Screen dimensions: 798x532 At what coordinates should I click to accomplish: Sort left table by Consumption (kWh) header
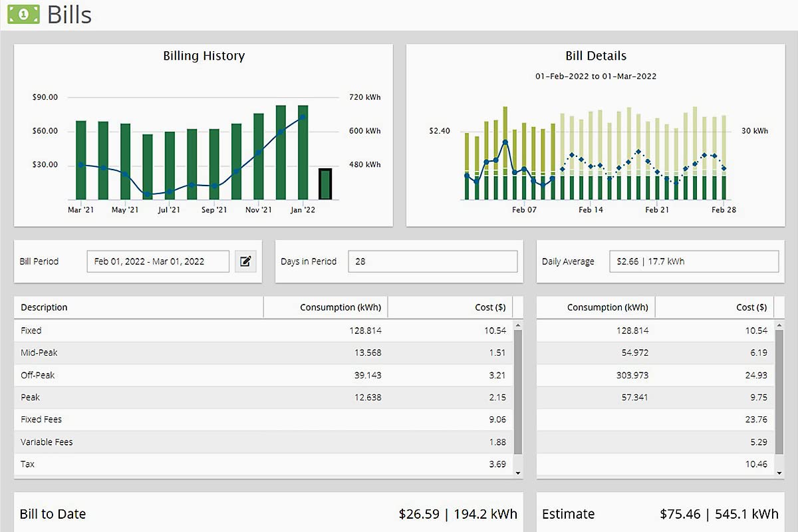[x=326, y=307]
